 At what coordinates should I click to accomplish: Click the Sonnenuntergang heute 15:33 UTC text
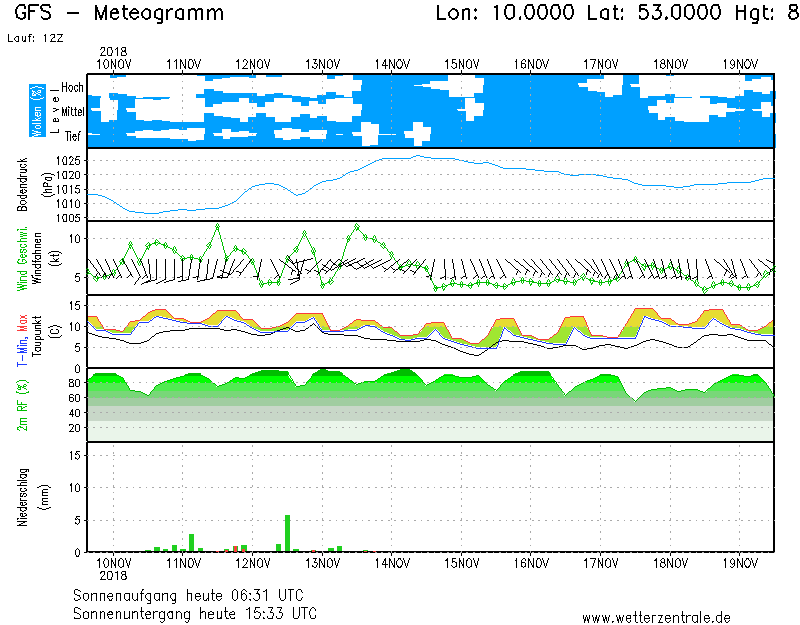[x=195, y=612]
